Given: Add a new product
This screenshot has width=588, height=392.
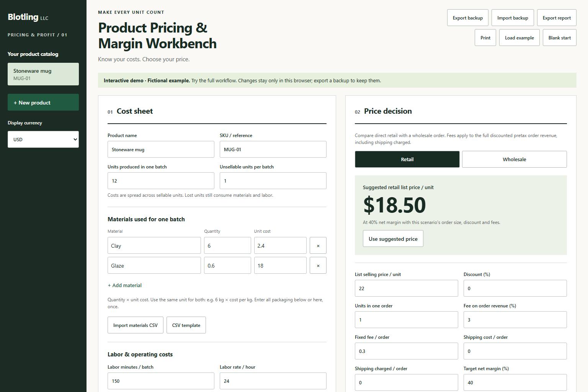Looking at the screenshot, I should tap(43, 102).
